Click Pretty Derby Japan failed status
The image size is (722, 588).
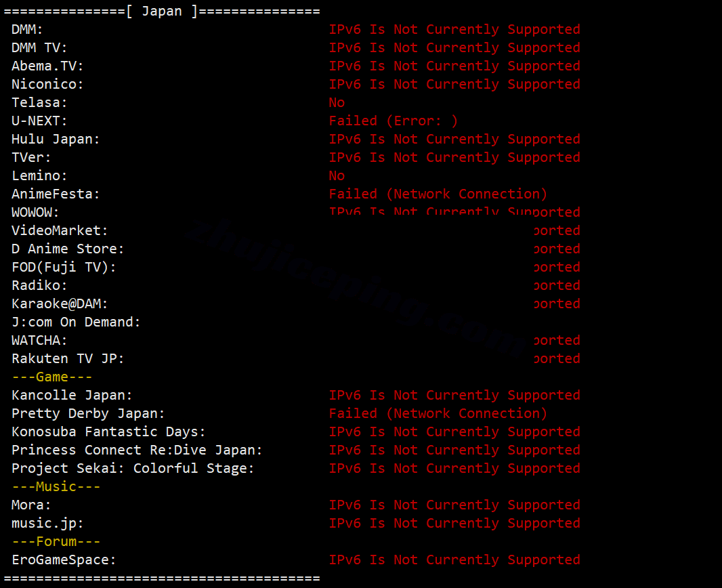coord(438,413)
